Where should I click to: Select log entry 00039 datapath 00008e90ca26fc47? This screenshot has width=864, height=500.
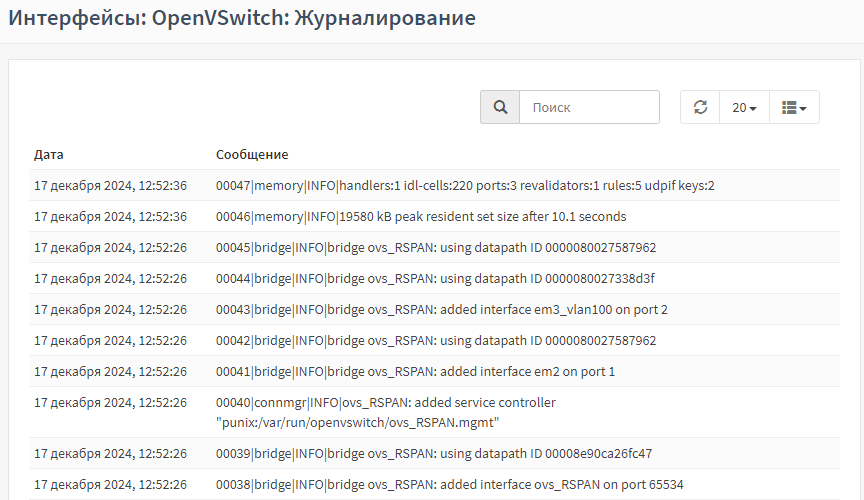[434, 453]
